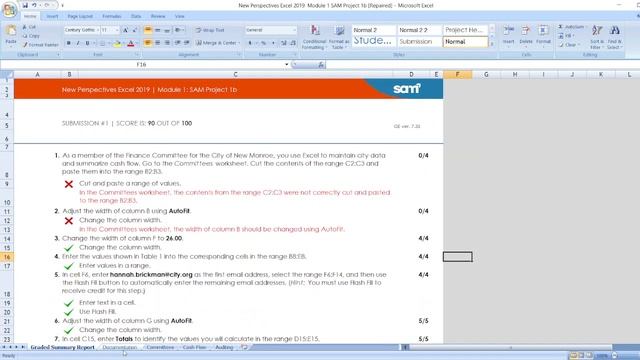Toggle Bottom Align vertical alignment
The image size is (640, 360).
(x=167, y=30)
